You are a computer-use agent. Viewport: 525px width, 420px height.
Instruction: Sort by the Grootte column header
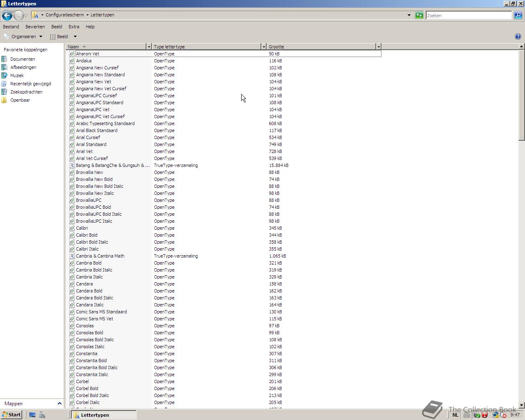(x=321, y=47)
